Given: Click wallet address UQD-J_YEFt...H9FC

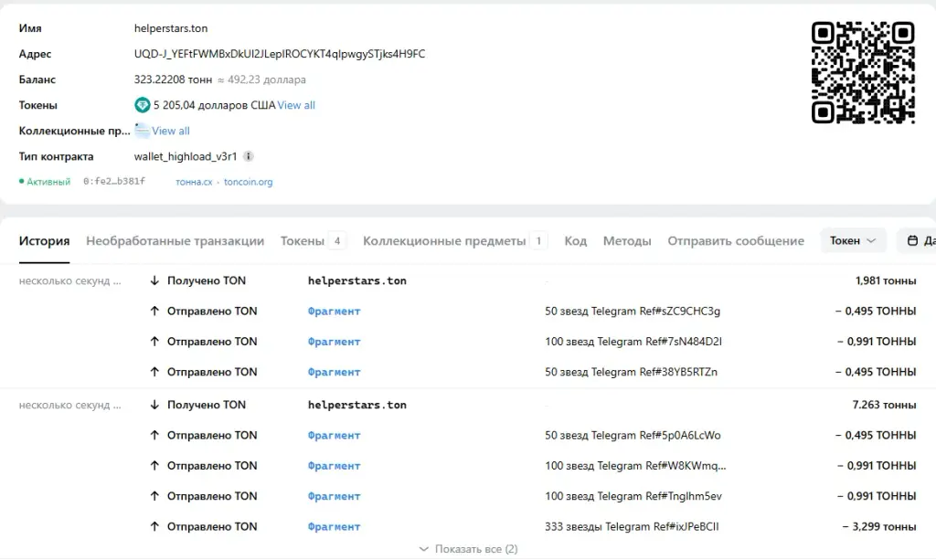Looking at the screenshot, I should (x=280, y=54).
